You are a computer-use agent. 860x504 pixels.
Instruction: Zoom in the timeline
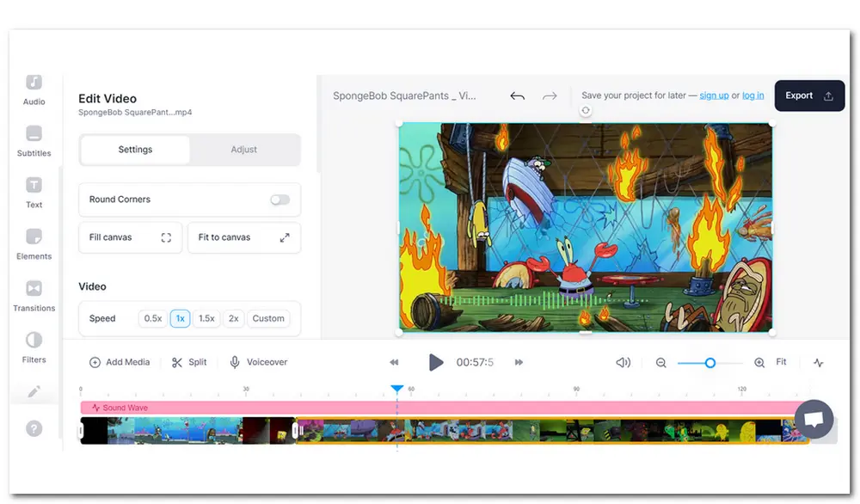[x=759, y=362]
